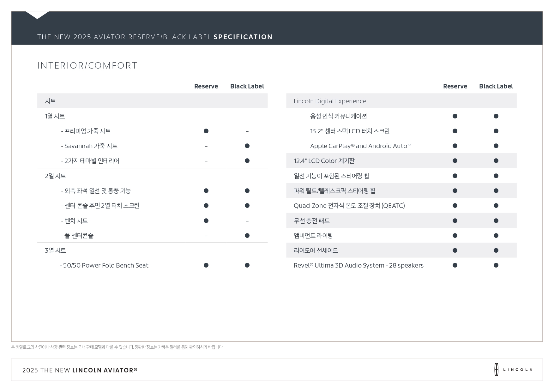
Task: Select the 12.4" LCD Color 계기판 row
Action: pos(401,160)
